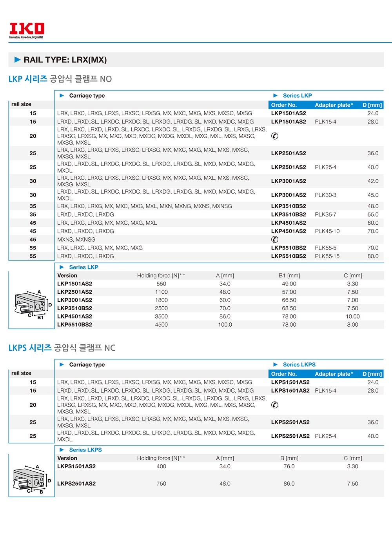Image resolution: width=392 pixels, height=555 pixels.
Task: Click the phone icon in LKP rail size 20 row
Action: click(275, 136)
